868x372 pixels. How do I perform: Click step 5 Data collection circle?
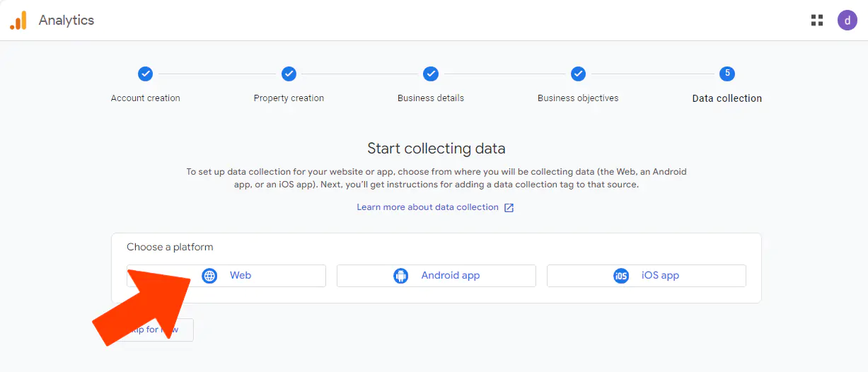(x=727, y=74)
